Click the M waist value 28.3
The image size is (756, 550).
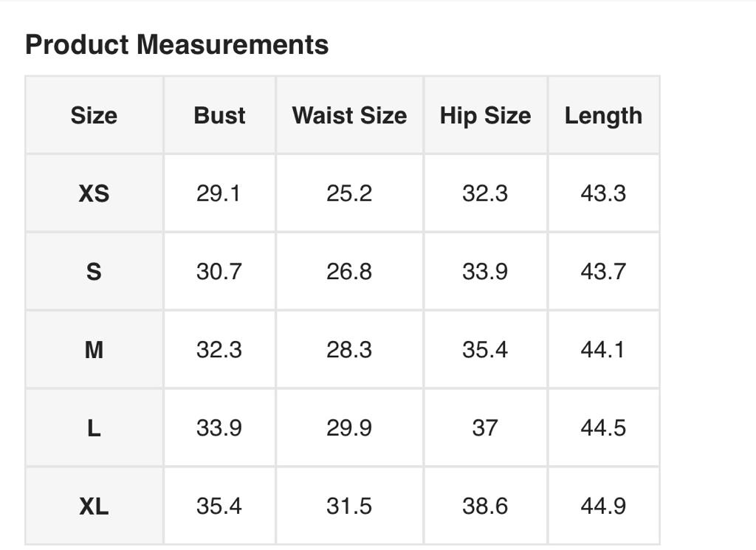[x=349, y=350]
